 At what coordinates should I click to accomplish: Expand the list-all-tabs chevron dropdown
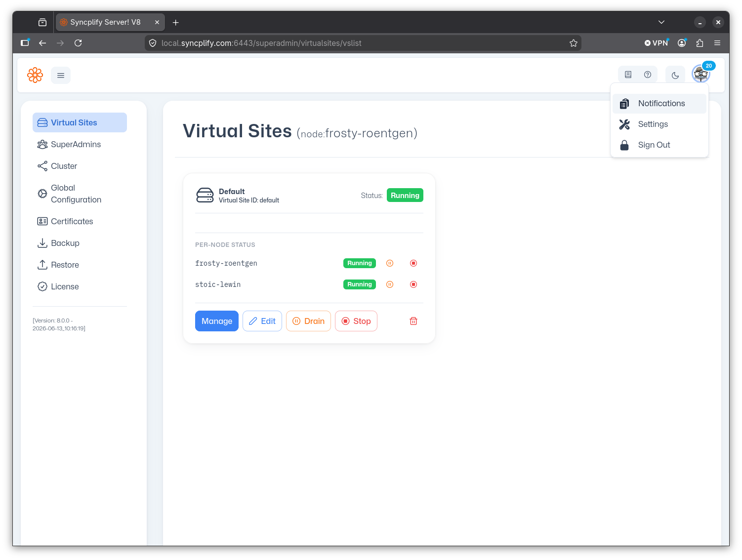[x=661, y=22]
